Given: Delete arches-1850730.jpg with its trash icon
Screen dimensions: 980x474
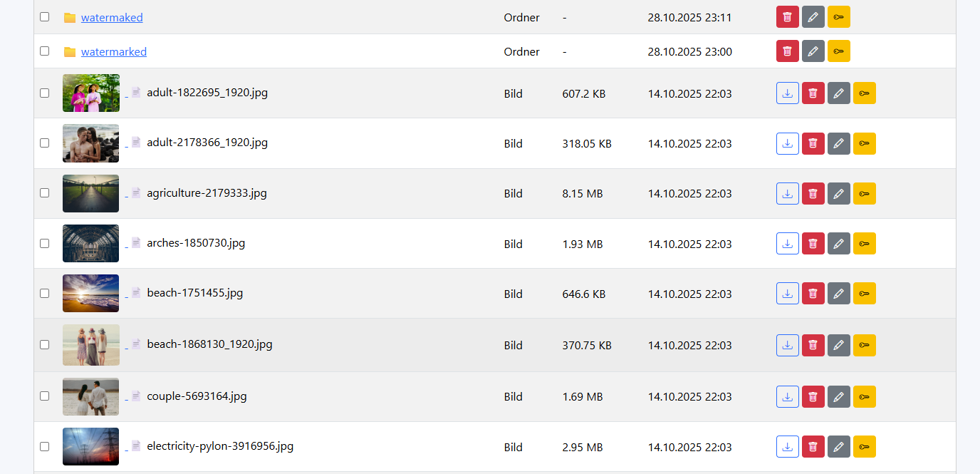Looking at the screenshot, I should [x=813, y=244].
